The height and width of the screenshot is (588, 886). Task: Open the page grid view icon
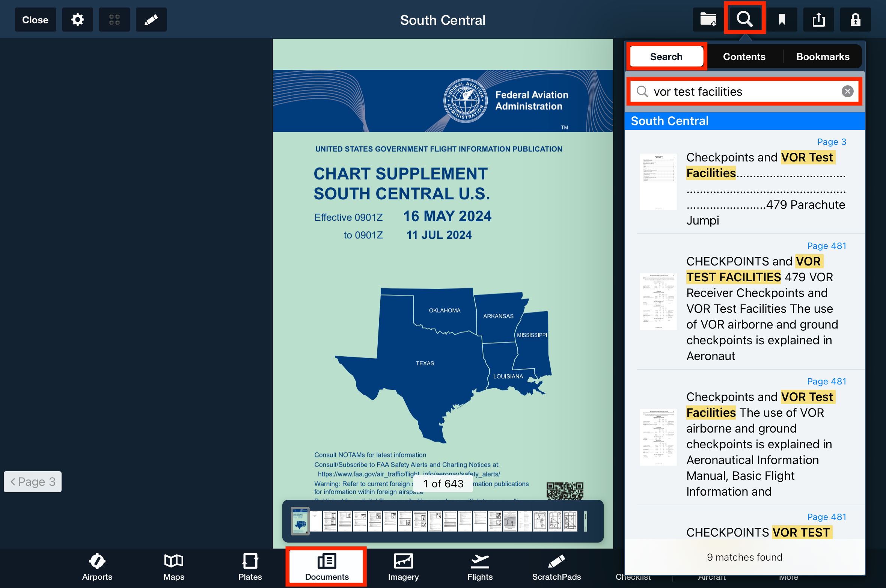coord(115,20)
